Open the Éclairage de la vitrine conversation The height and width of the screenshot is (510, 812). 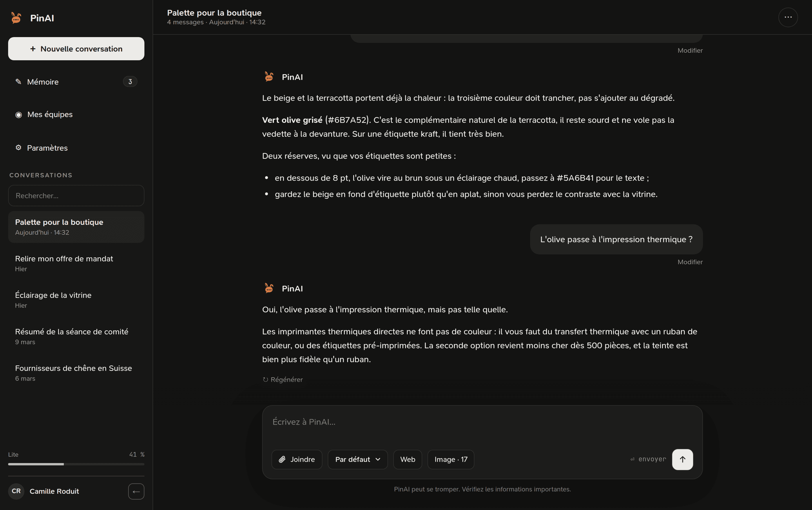(x=76, y=300)
